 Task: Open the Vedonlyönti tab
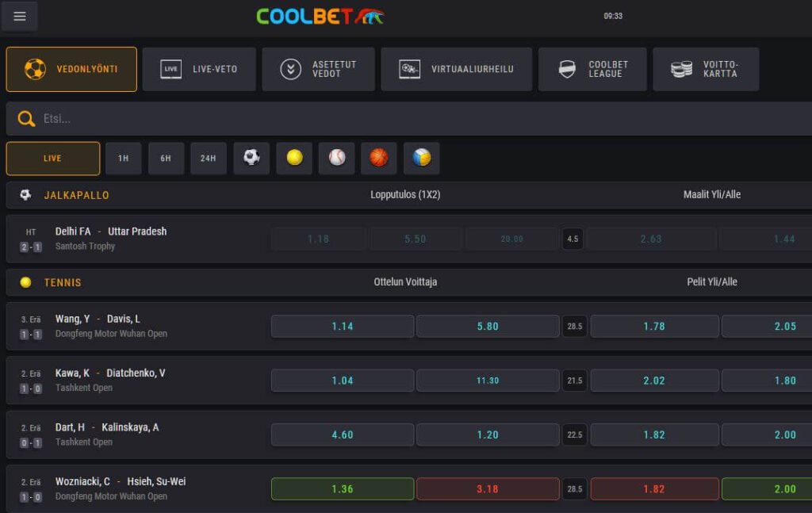[x=71, y=69]
